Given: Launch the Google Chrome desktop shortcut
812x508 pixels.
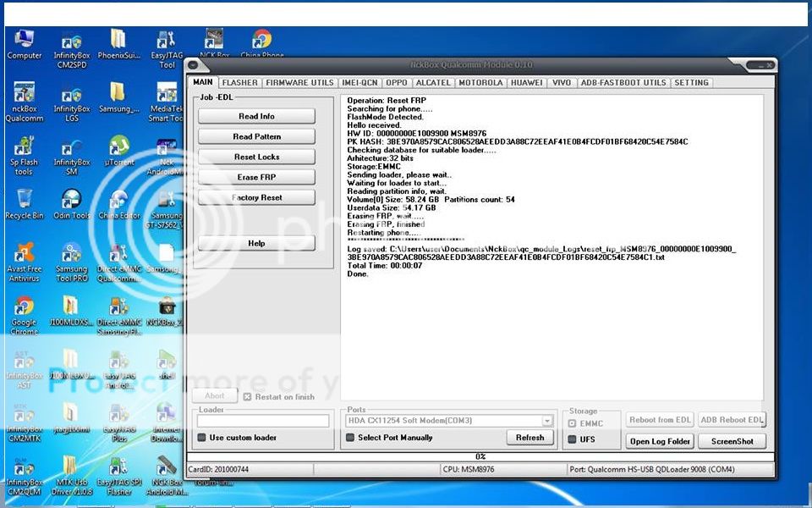Looking at the screenshot, I should pyautogui.click(x=25, y=306).
